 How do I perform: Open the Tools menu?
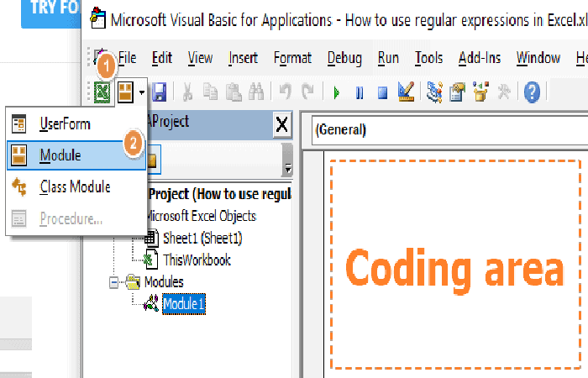428,58
